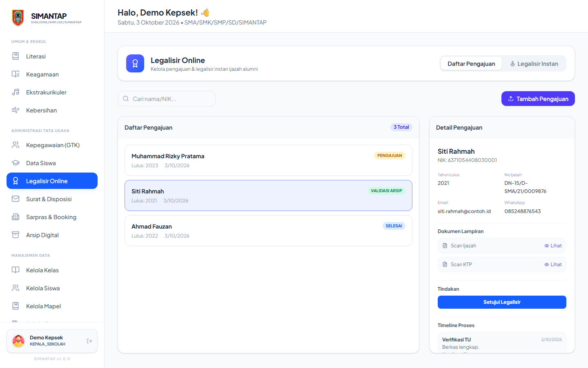
Task: Open Ahmad Fauzan's submission card
Action: click(x=268, y=231)
